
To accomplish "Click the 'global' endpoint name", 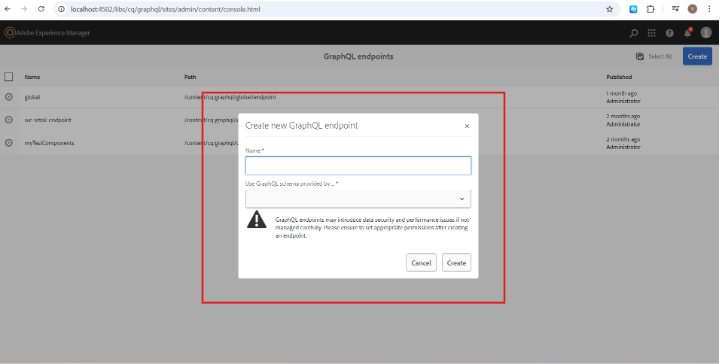I will [32, 97].
